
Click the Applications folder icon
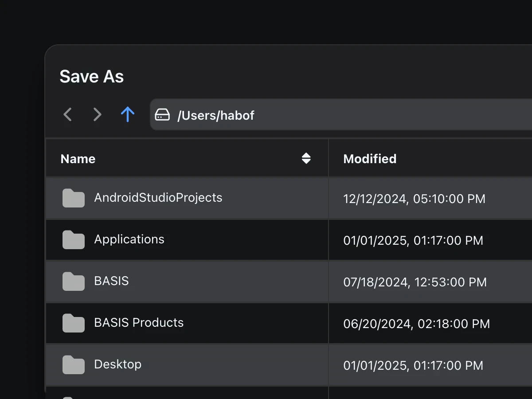[x=73, y=240]
